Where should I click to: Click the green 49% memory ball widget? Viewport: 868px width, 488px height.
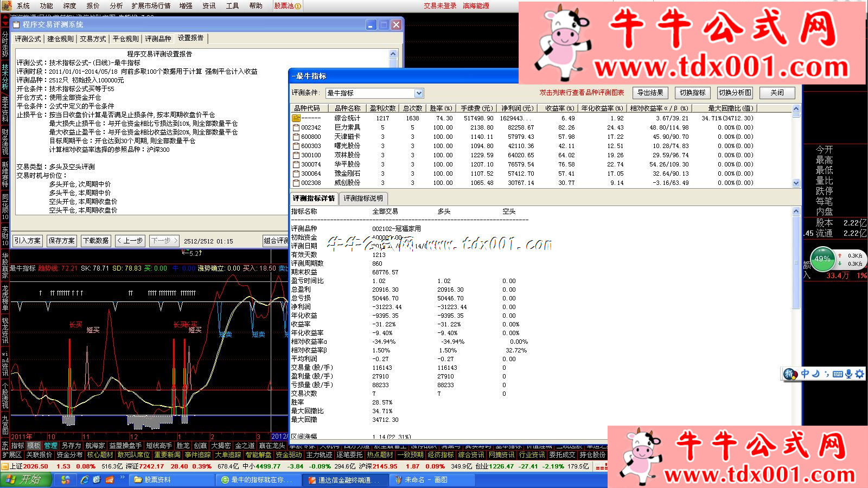822,259
